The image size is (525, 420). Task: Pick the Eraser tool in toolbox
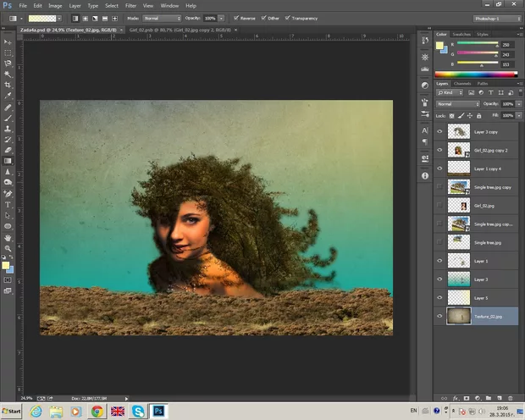[x=8, y=150]
